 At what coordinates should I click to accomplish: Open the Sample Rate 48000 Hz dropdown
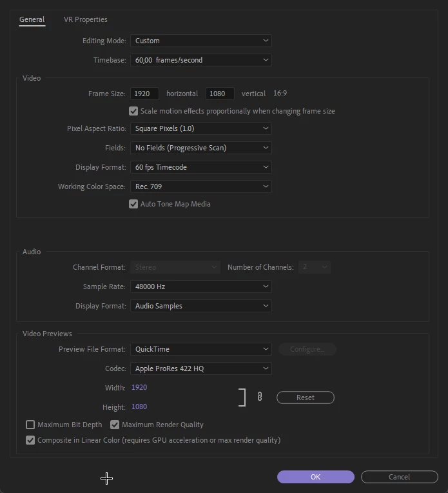201,287
